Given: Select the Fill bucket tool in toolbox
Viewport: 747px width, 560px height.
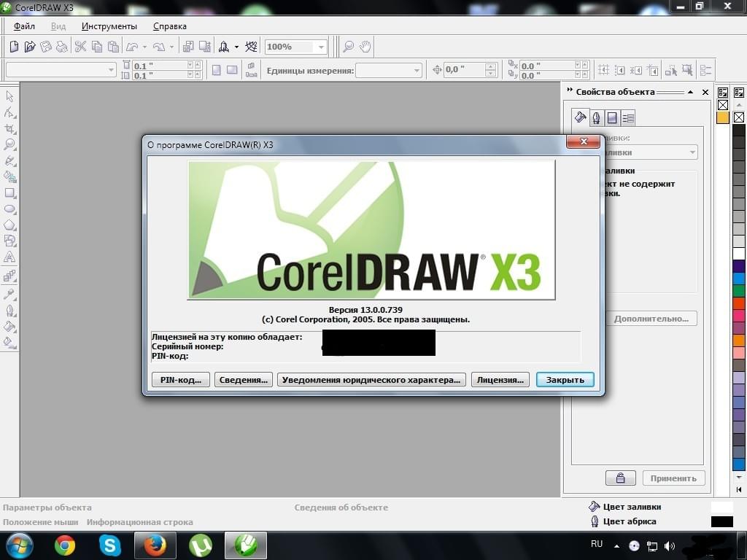Looking at the screenshot, I should (9, 327).
